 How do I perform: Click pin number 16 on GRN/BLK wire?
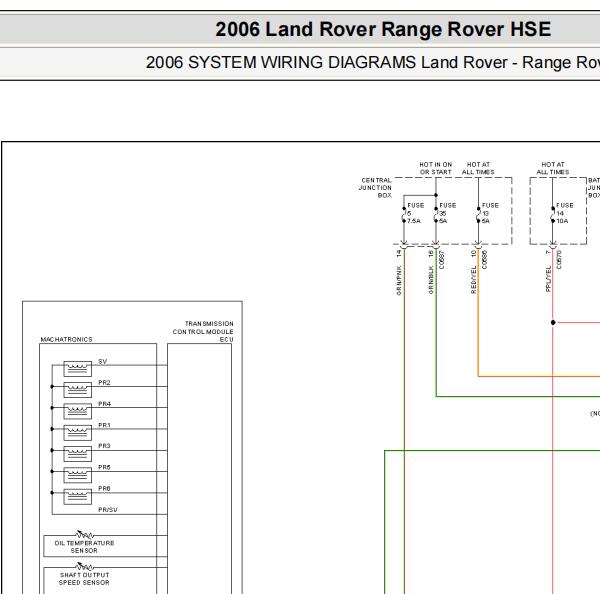pos(431,253)
